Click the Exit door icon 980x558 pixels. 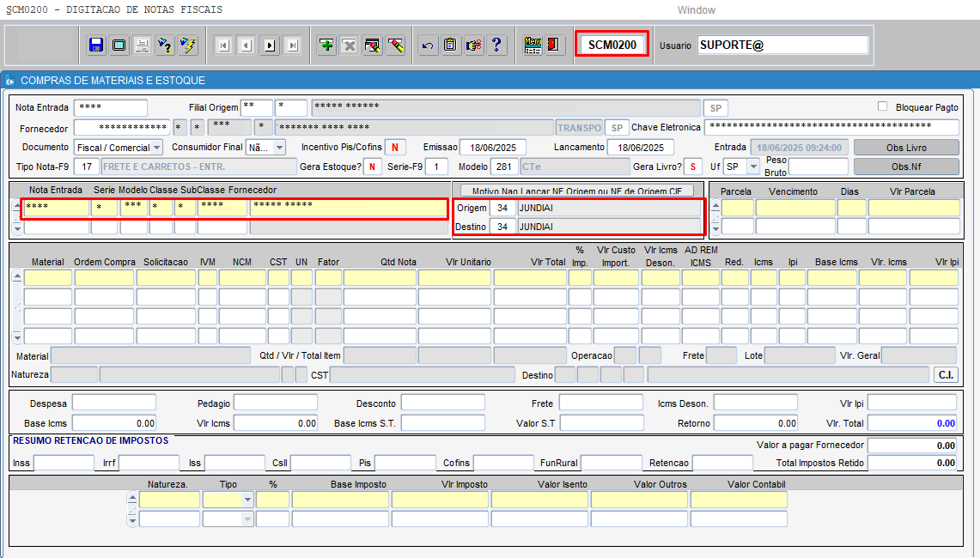pos(554,45)
